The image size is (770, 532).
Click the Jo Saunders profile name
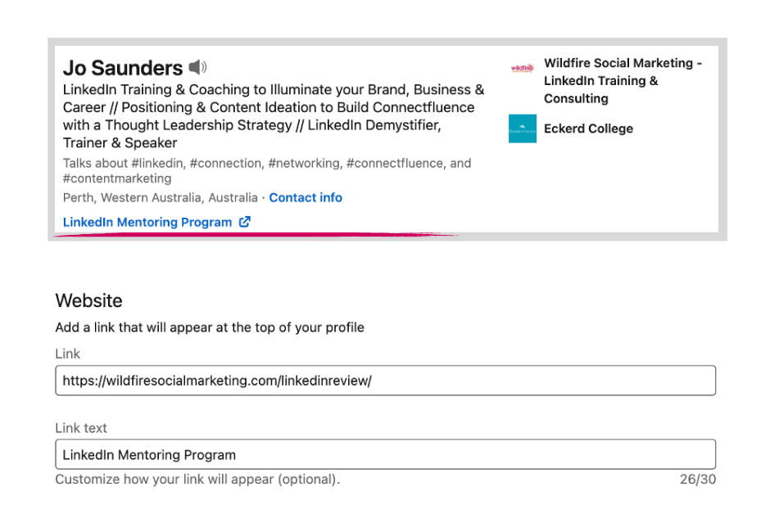pos(123,68)
